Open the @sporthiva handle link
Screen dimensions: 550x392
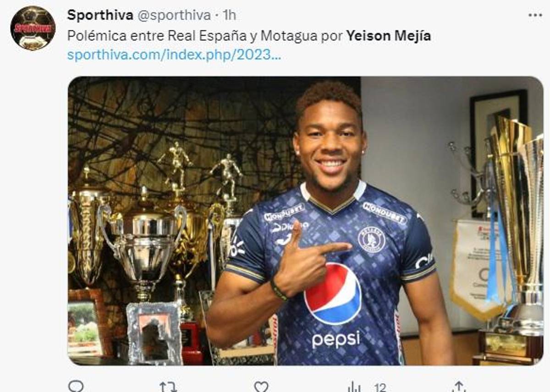(174, 15)
